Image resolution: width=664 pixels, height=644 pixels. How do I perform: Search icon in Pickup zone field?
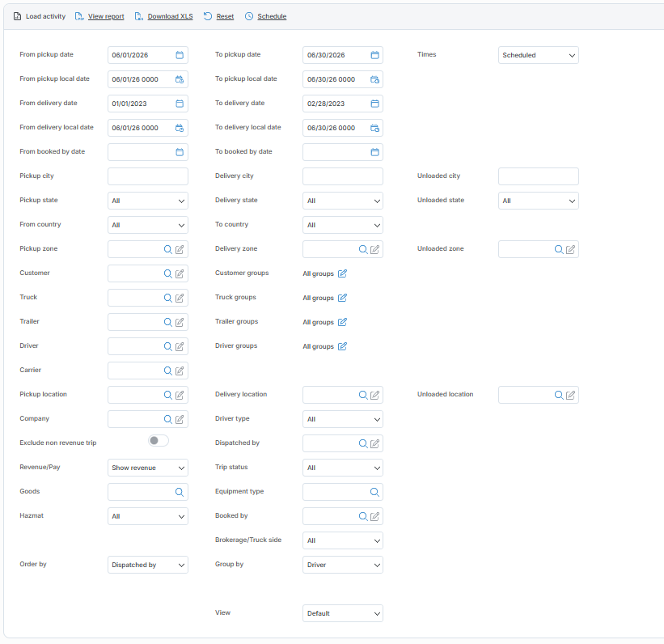coord(168,249)
